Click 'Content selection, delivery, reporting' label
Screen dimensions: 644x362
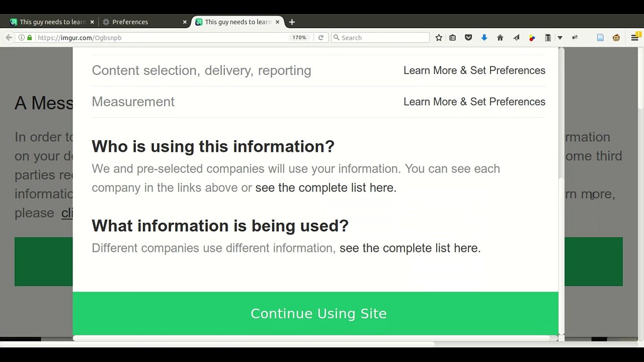(201, 70)
